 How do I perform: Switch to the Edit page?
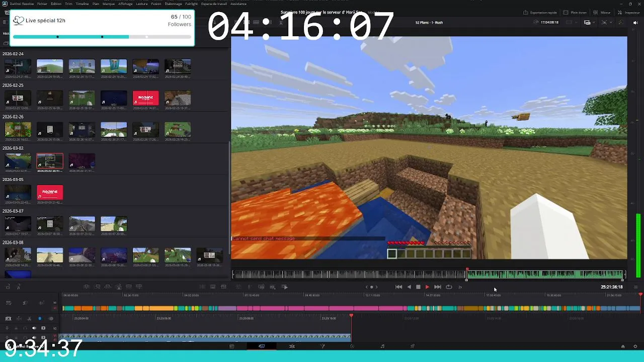coord(292,346)
